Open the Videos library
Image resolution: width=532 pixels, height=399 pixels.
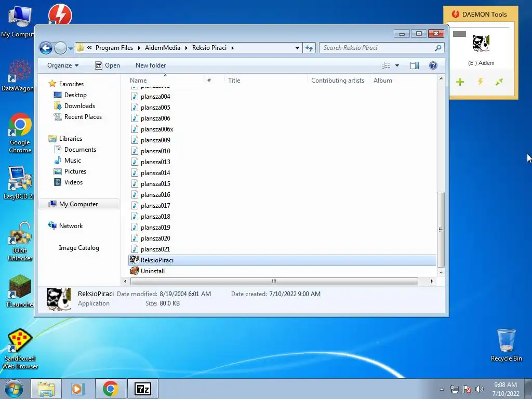point(74,182)
